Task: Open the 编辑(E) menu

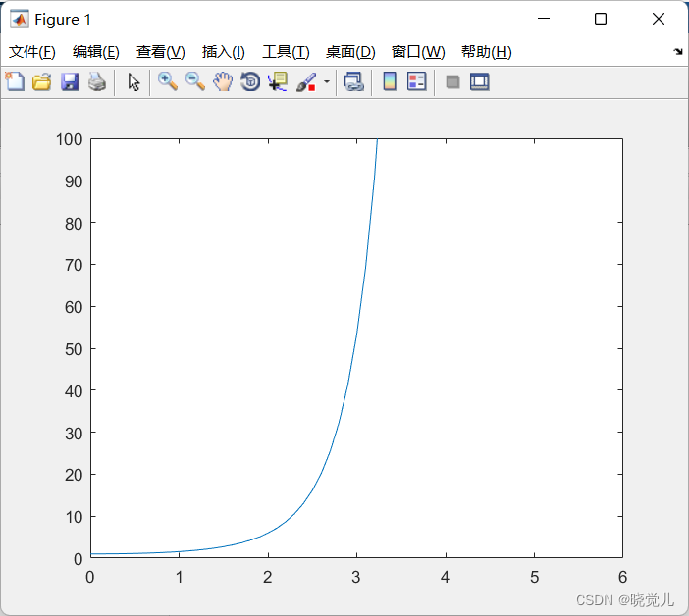Action: pos(96,52)
